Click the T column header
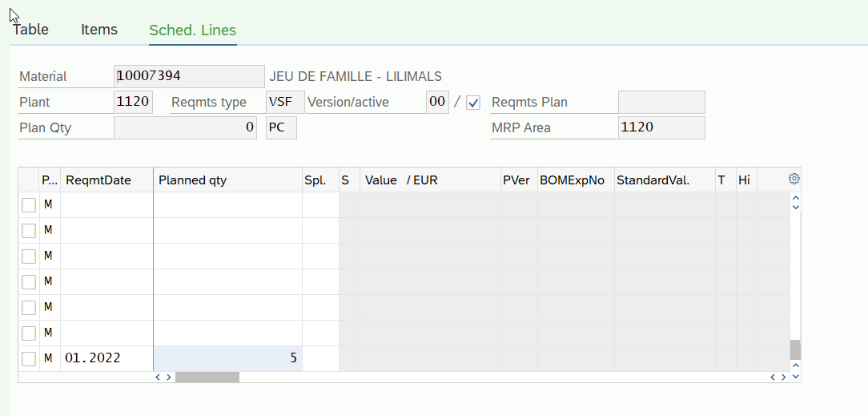This screenshot has height=416, width=868. (x=725, y=180)
